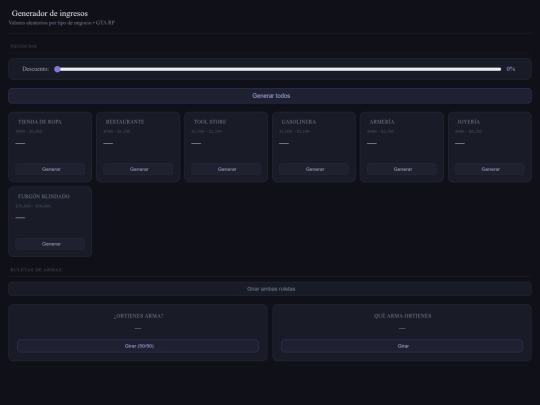Click the JOYERÍA card title
The image size is (540, 405).
click(468, 122)
